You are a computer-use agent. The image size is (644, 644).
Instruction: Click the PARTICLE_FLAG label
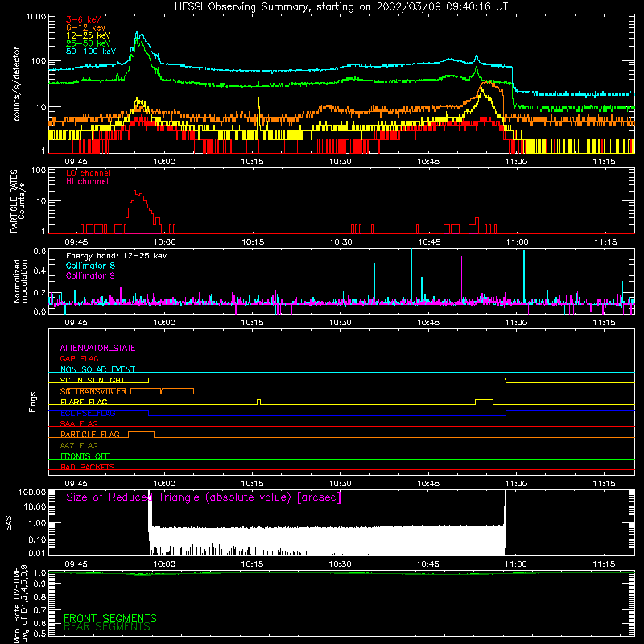(90, 435)
